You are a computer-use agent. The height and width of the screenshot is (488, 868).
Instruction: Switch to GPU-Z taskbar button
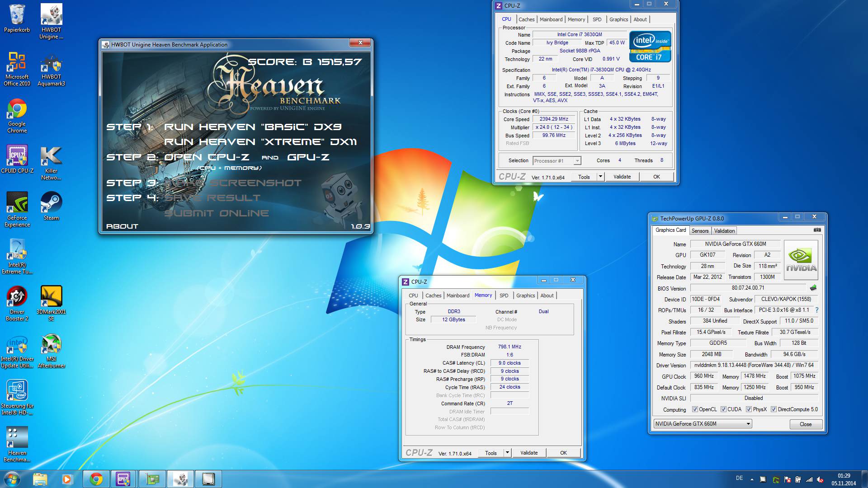tap(152, 479)
